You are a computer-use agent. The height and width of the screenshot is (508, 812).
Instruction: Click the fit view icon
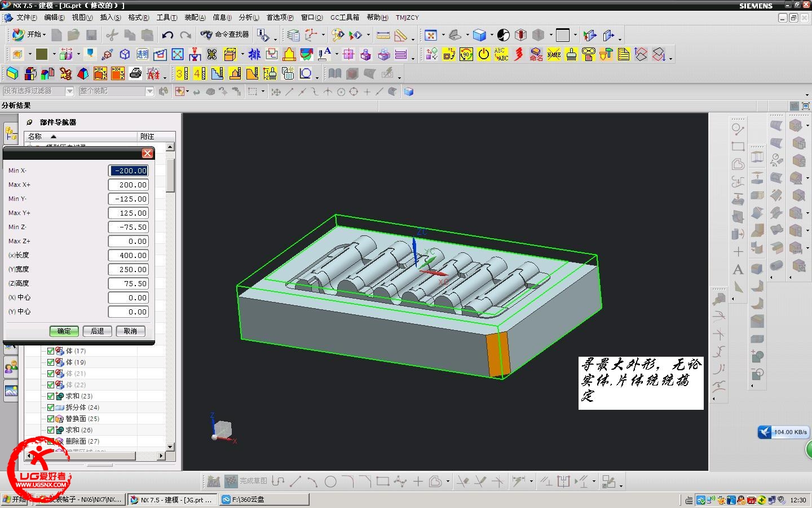[x=431, y=35]
